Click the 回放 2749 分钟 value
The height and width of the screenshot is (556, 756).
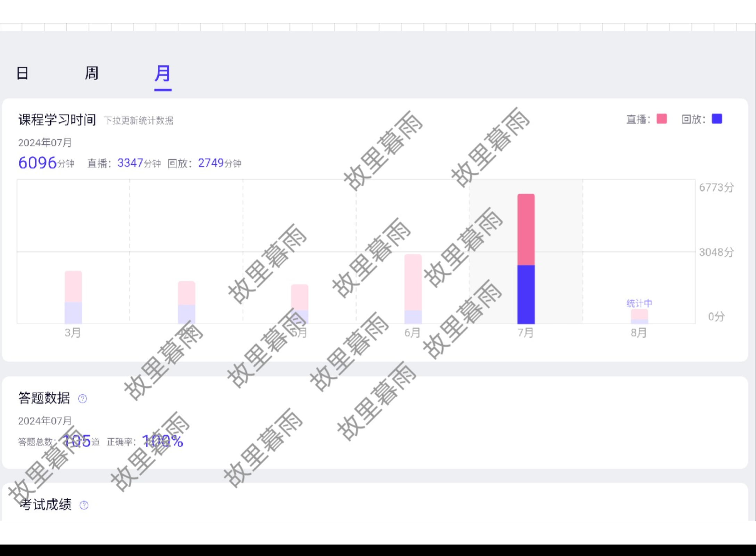(x=220, y=163)
